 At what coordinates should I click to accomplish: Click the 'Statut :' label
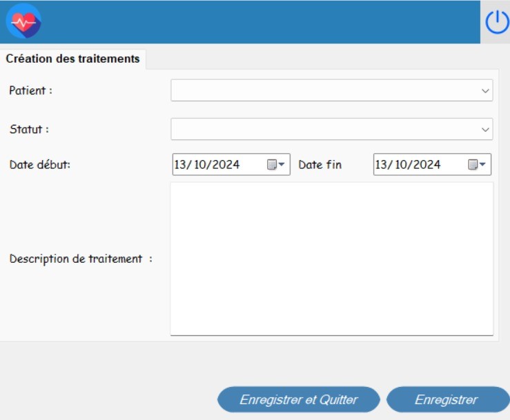pos(29,130)
